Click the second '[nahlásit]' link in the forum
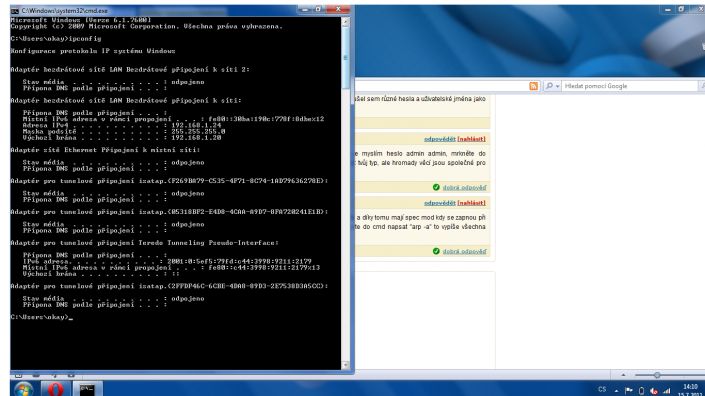 471,203
